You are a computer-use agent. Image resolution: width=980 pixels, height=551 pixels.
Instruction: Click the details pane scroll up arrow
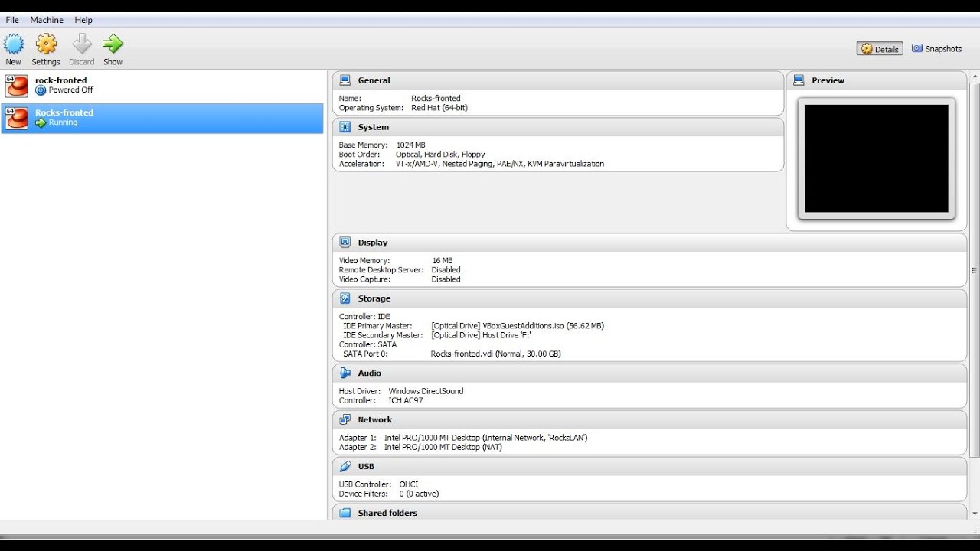point(975,76)
